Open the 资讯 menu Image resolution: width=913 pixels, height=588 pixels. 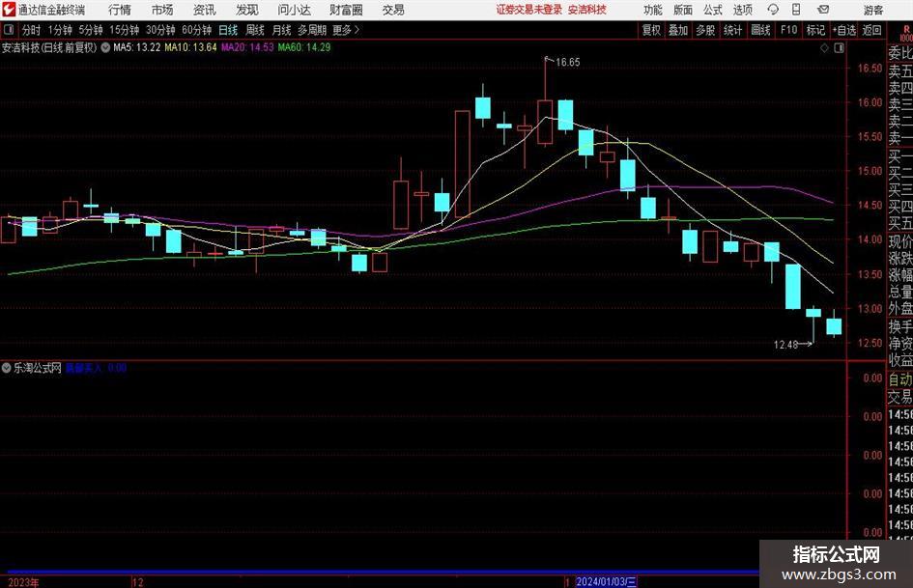[205, 10]
